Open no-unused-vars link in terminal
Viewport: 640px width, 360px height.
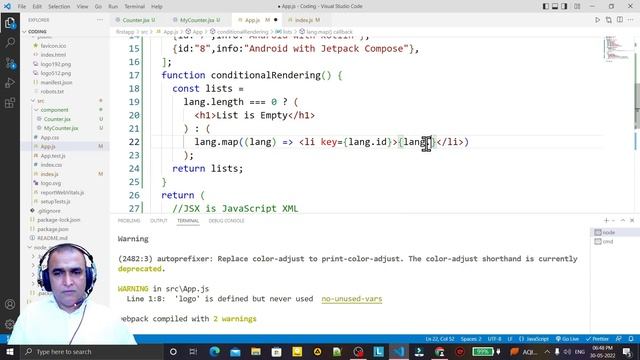(351, 299)
